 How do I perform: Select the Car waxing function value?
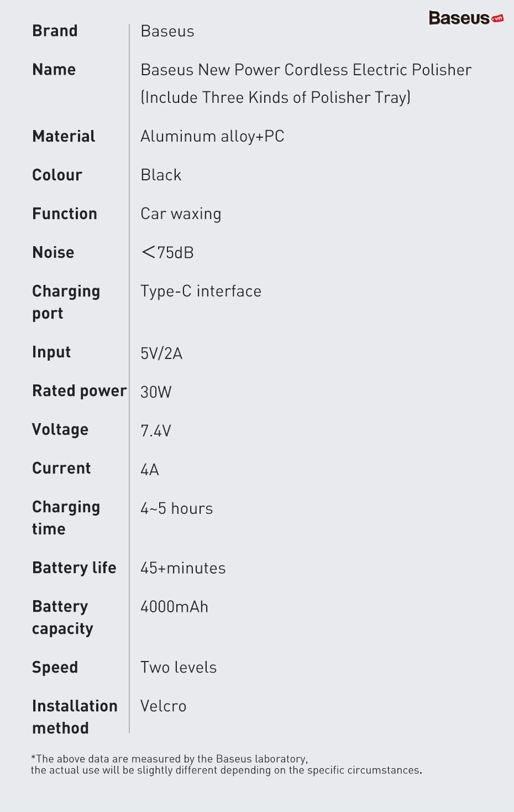181,214
